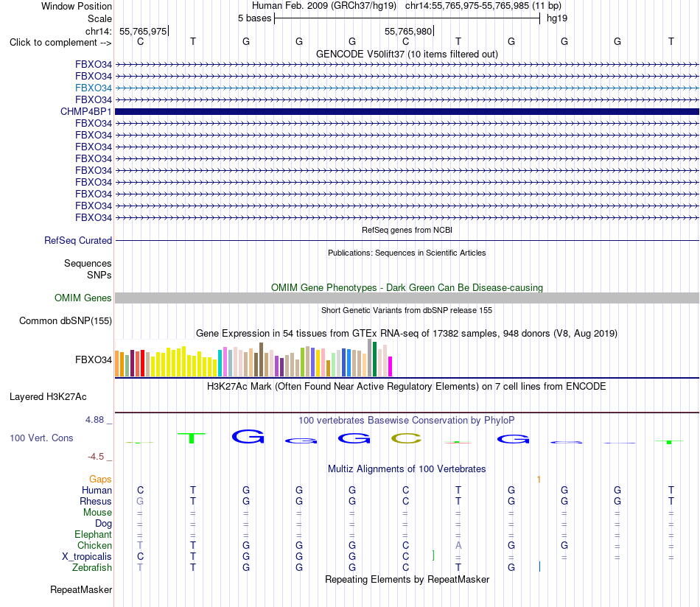Image resolution: width=700 pixels, height=607 pixels.
Task: Click the 55,765,975 ruler position
Action: 143,31
